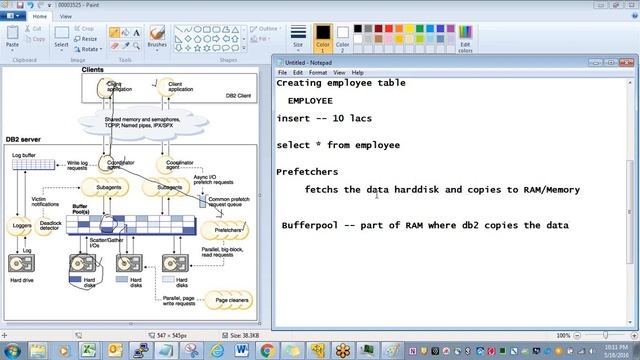Activate the Color picker eyedropper tool

(125, 46)
